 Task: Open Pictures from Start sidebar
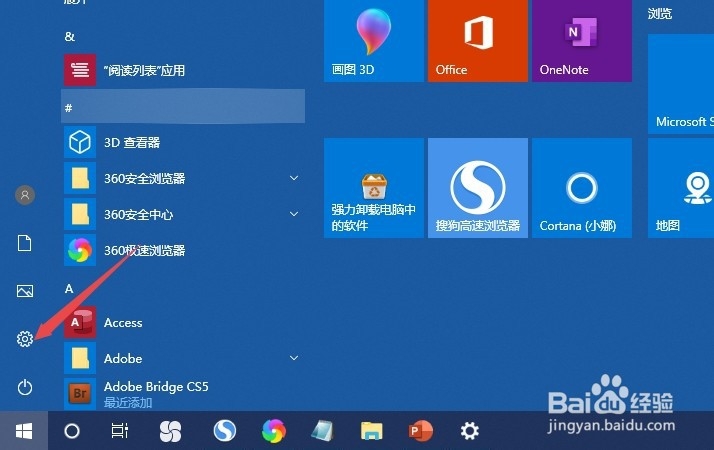pyautogui.click(x=25, y=291)
